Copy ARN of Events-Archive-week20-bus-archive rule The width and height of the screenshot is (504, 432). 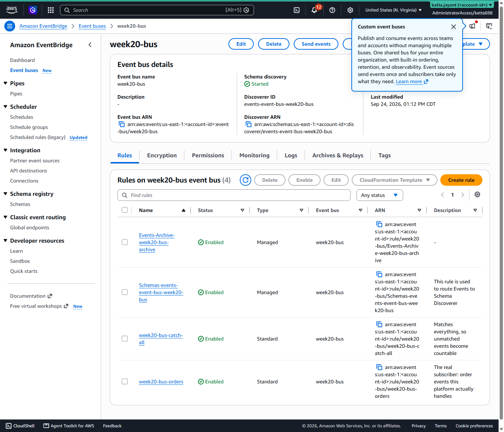tap(379, 224)
